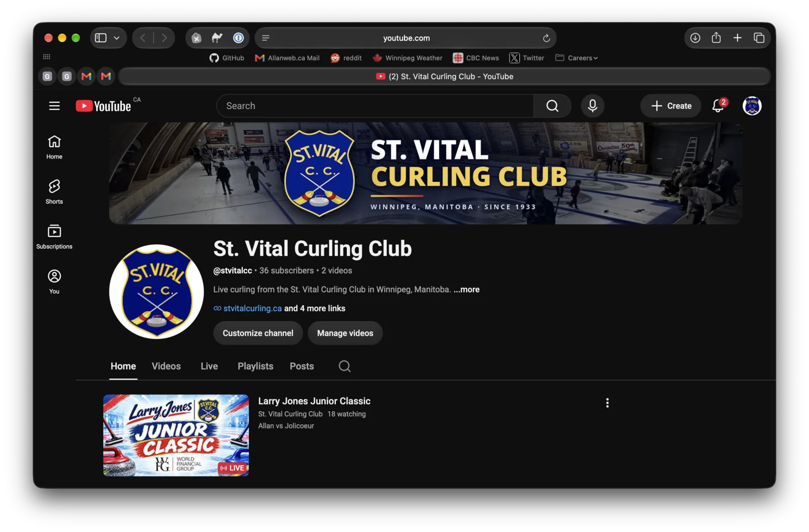Switch to the Videos tab
The height and width of the screenshot is (532, 809).
click(x=166, y=366)
